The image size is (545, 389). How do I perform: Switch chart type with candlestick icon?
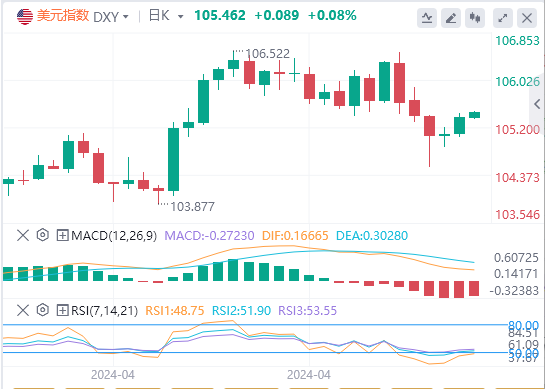point(475,18)
